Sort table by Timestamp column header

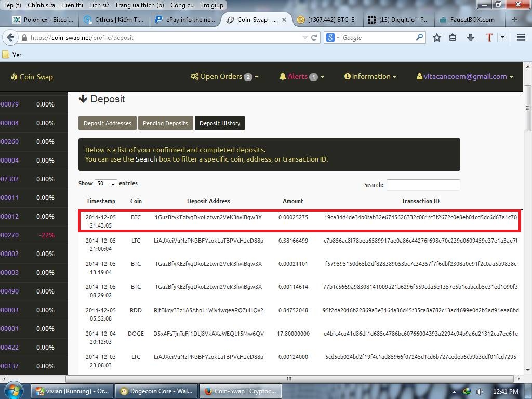pyautogui.click(x=100, y=201)
